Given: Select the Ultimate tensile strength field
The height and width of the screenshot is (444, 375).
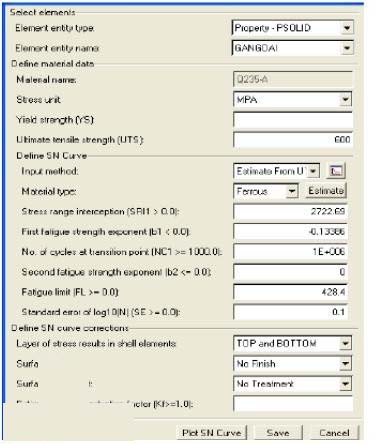Looking at the screenshot, I should pyautogui.click(x=293, y=140).
